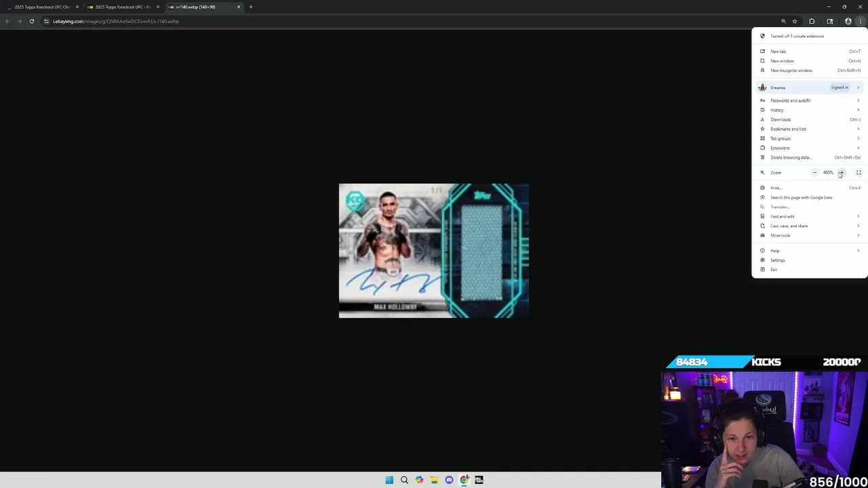Screen dimensions: 868x488
Task: Select Delete browsing data menu item
Action: point(810,157)
